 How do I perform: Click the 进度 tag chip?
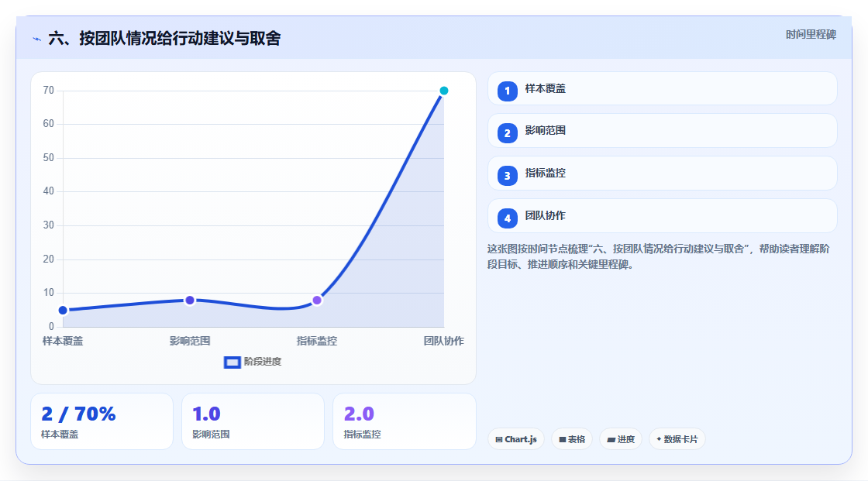click(x=621, y=439)
